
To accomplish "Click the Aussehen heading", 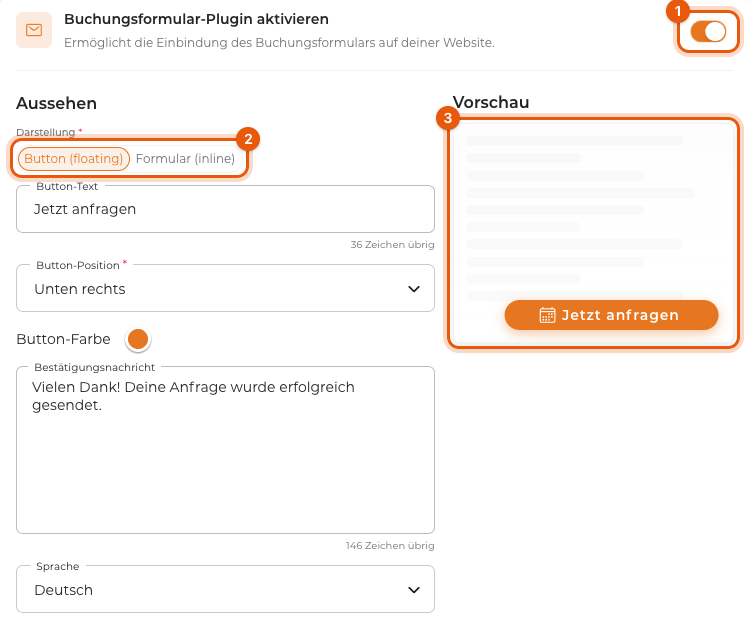I will tap(56, 103).
